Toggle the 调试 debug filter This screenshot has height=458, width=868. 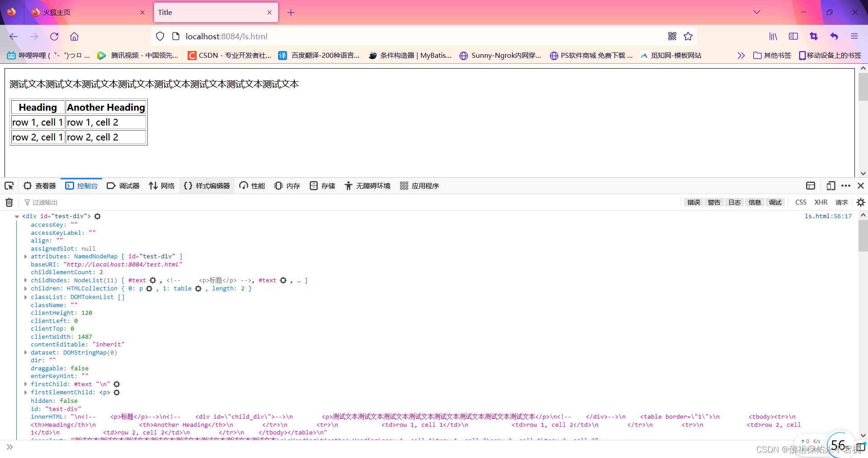point(775,202)
